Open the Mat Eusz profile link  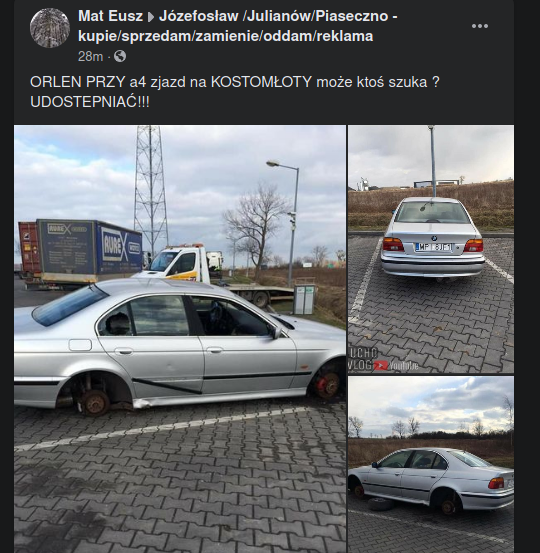coord(110,16)
